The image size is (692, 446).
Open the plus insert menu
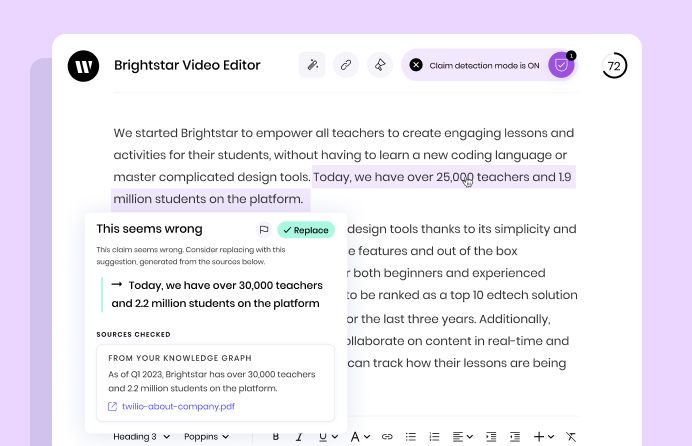tap(544, 437)
